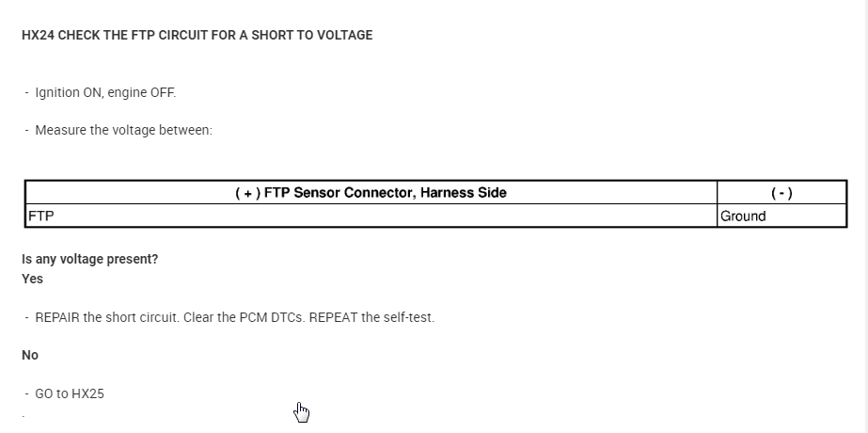Select the Ground cell in the table
Screen dimensions: 868x433
coord(743,216)
